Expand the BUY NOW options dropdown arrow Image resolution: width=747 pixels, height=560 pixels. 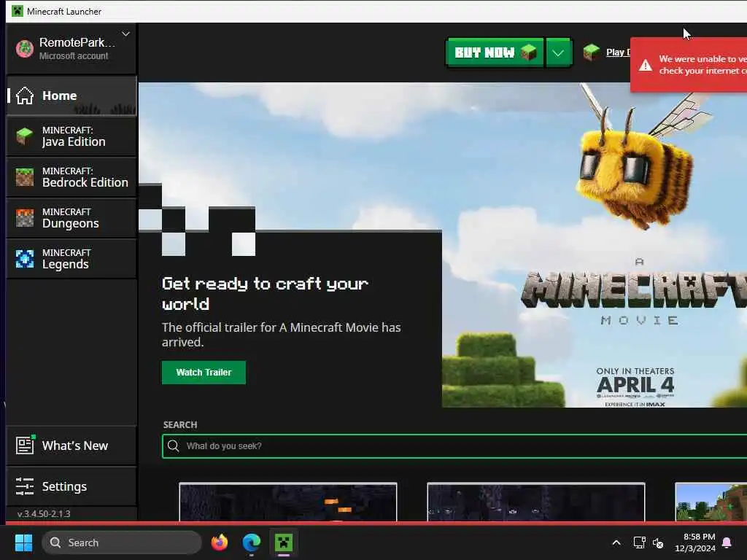tap(558, 52)
